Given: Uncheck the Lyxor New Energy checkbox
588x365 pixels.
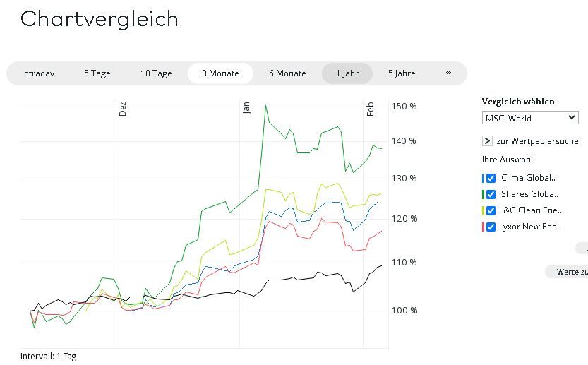Looking at the screenshot, I should coord(491,227).
